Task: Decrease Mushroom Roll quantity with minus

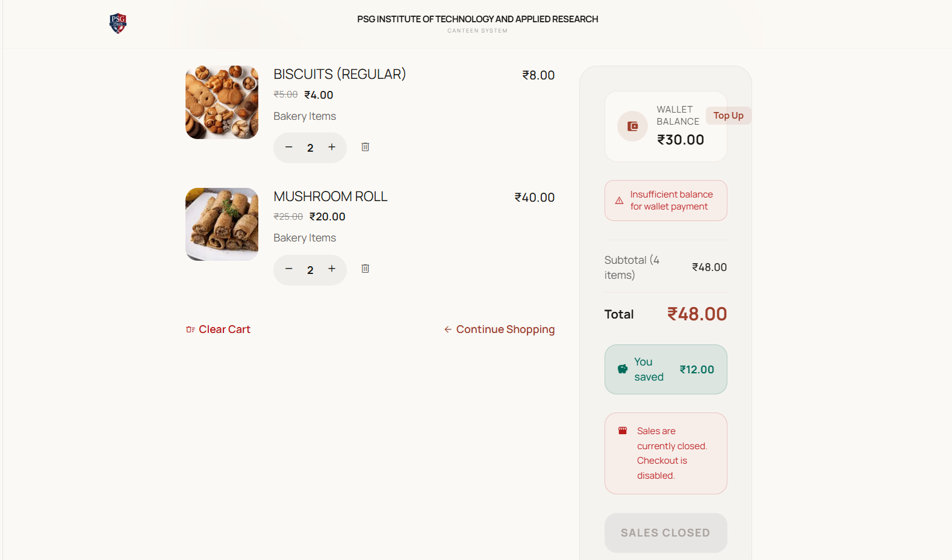Action: click(x=289, y=269)
